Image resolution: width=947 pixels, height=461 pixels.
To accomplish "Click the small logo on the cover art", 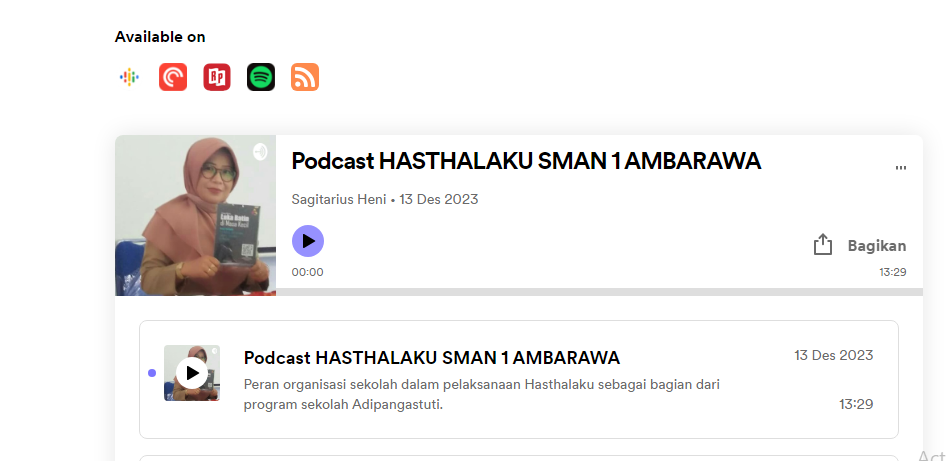I will (x=260, y=151).
